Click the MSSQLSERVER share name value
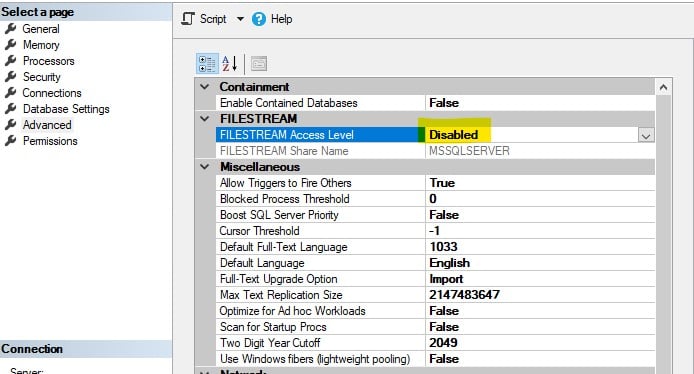694x374 pixels. pyautogui.click(x=469, y=151)
